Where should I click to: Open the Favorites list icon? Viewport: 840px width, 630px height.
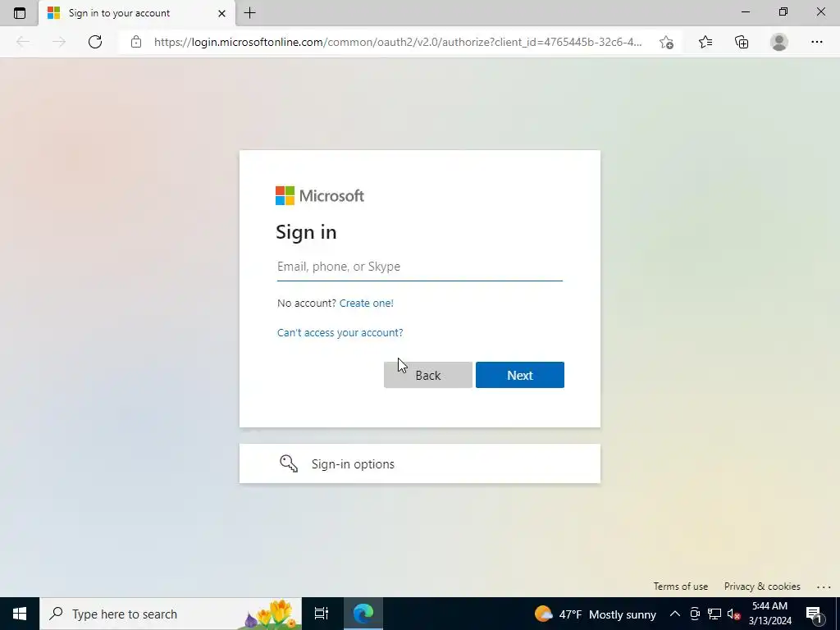point(705,42)
